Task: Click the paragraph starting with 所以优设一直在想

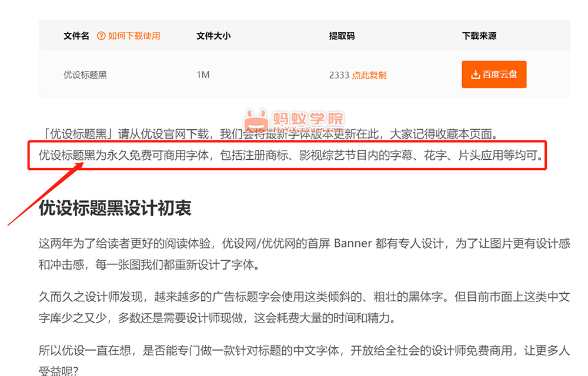Action: pyautogui.click(x=304, y=360)
